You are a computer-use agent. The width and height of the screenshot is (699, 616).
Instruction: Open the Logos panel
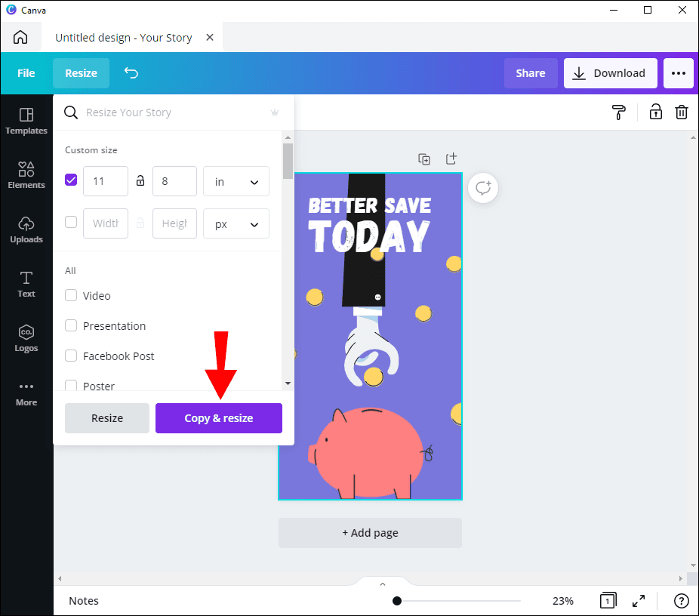(26, 338)
